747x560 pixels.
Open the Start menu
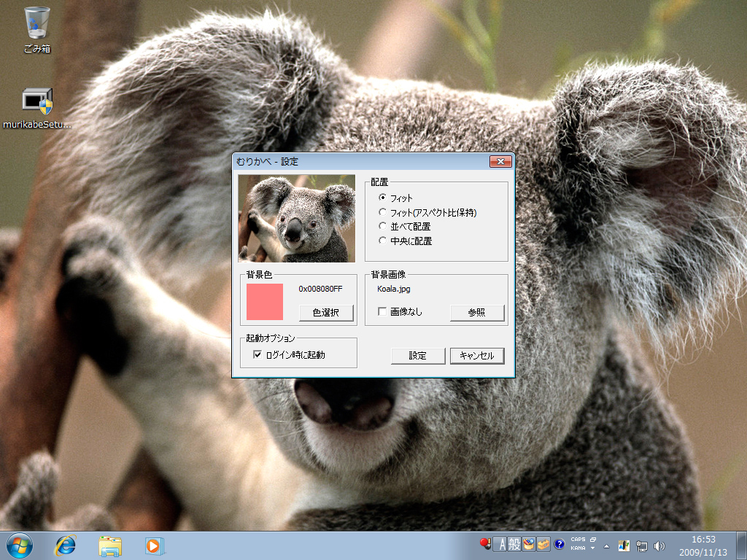(x=20, y=545)
